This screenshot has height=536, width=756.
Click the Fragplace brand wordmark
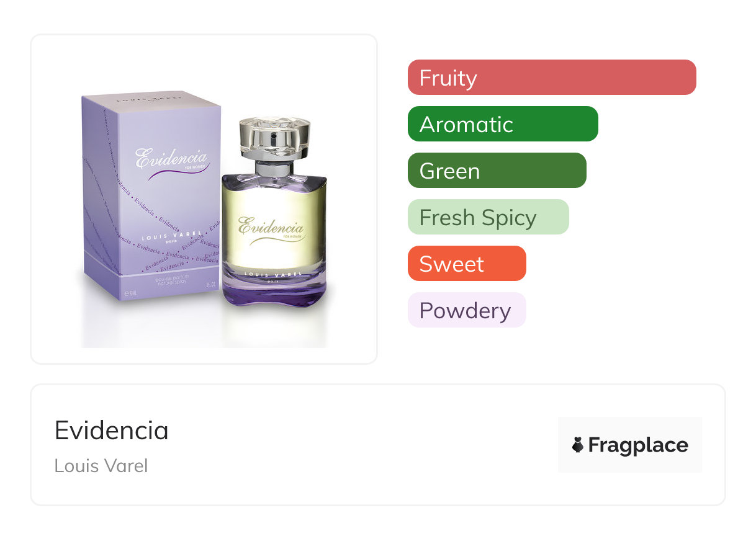[638, 445]
